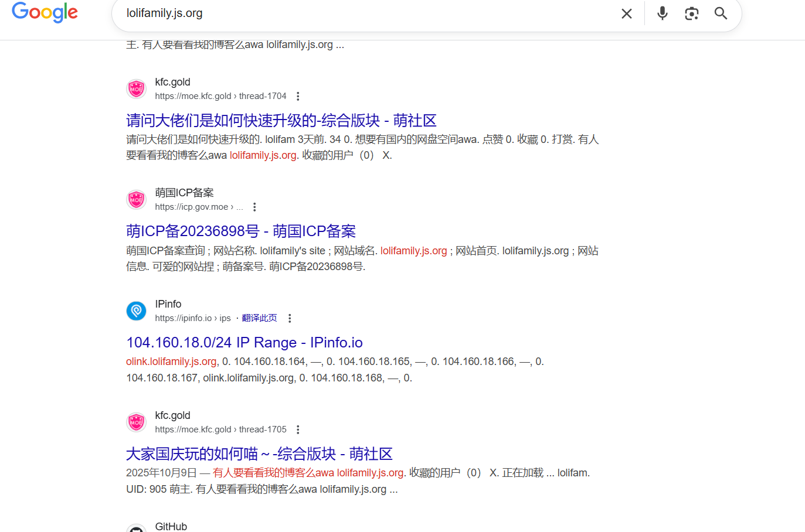This screenshot has height=532, width=805.
Task: Click 翻译此页 to translate IPinfo page
Action: pyautogui.click(x=259, y=318)
